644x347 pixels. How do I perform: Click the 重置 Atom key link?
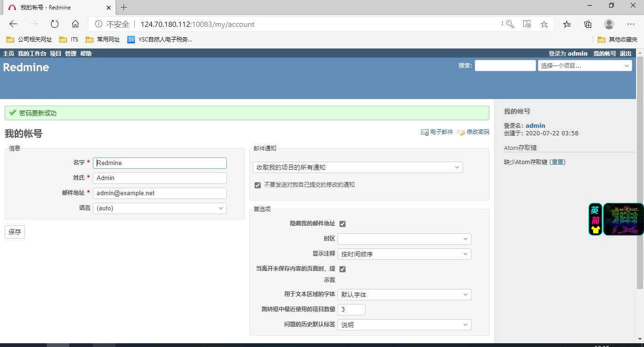[x=558, y=162]
